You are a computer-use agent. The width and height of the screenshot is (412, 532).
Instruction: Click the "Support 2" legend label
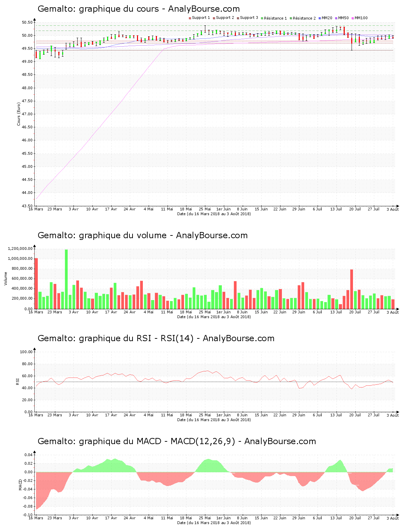(225, 18)
